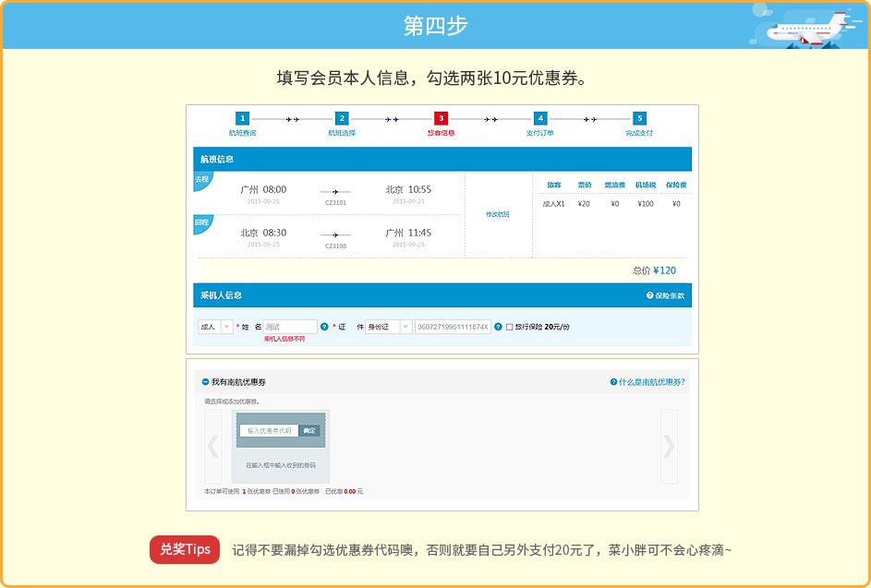This screenshot has width=871, height=588.
Task: Open the 身份证 ID type dropdown
Action: point(388,327)
